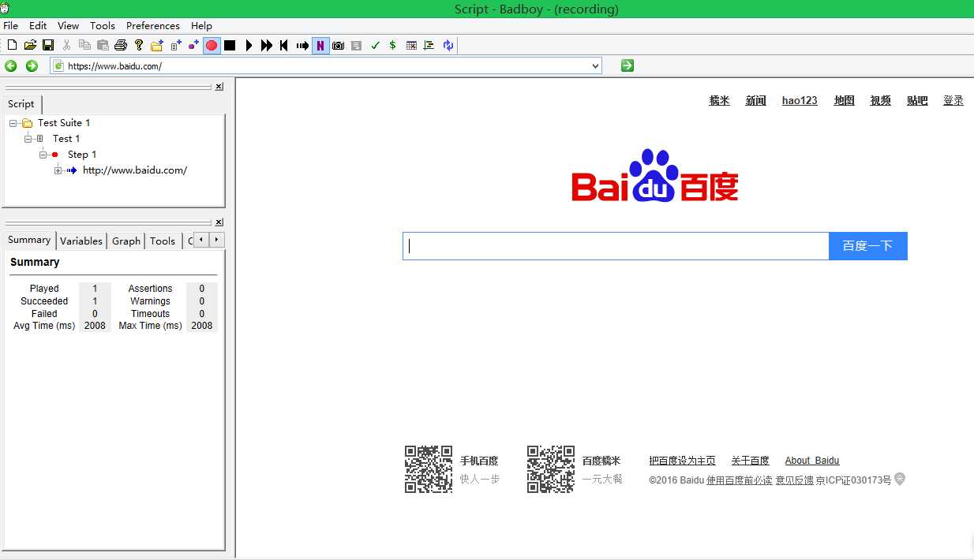Switch to the Graph tab
This screenshot has width=974, height=560.
coord(126,241)
